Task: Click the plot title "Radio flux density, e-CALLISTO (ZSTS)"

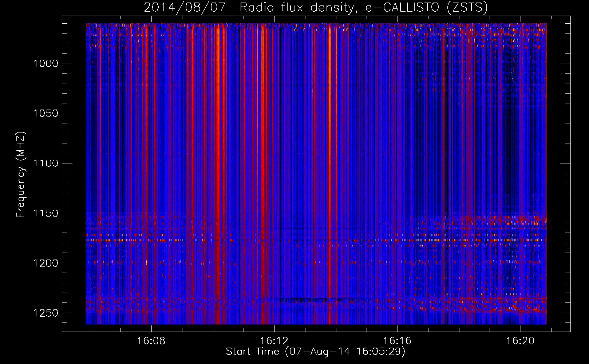Action: (363, 7)
